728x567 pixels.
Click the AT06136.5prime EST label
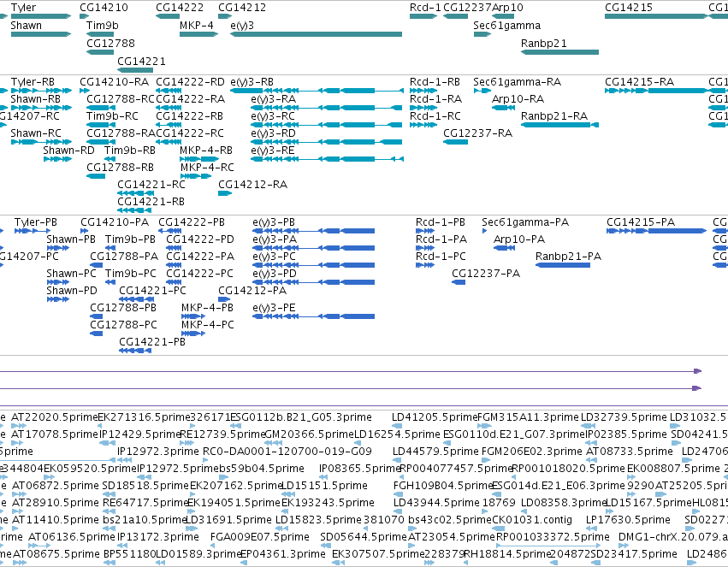point(72,537)
